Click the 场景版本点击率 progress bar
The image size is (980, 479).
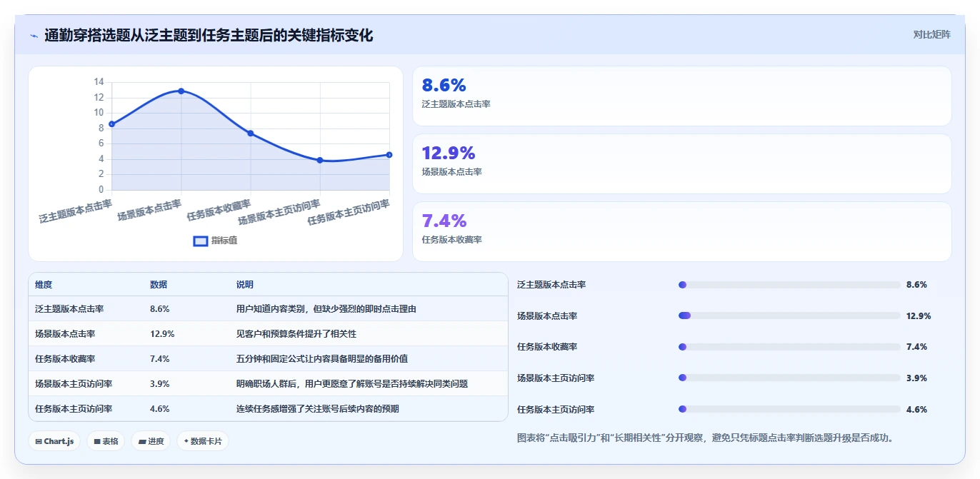789,316
